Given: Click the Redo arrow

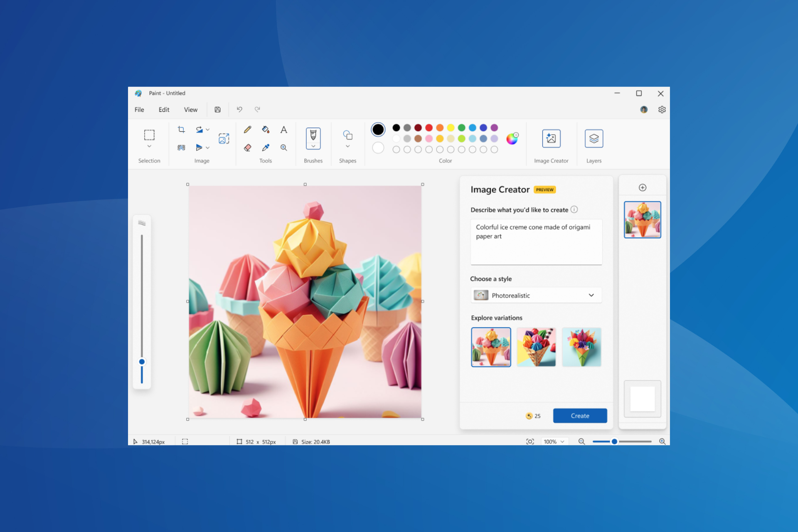Looking at the screenshot, I should (x=257, y=109).
